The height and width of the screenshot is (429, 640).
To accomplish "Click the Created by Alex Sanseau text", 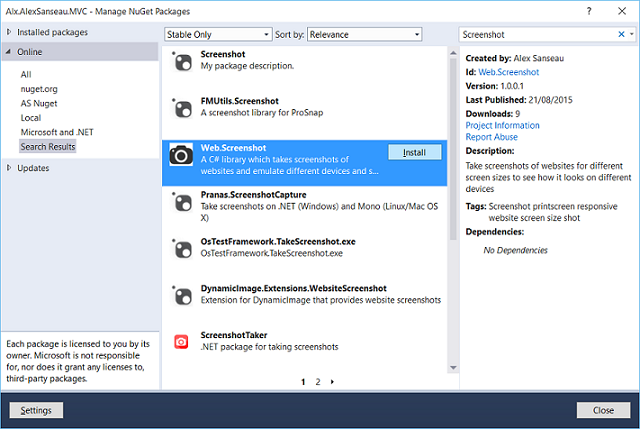I will click(x=515, y=58).
